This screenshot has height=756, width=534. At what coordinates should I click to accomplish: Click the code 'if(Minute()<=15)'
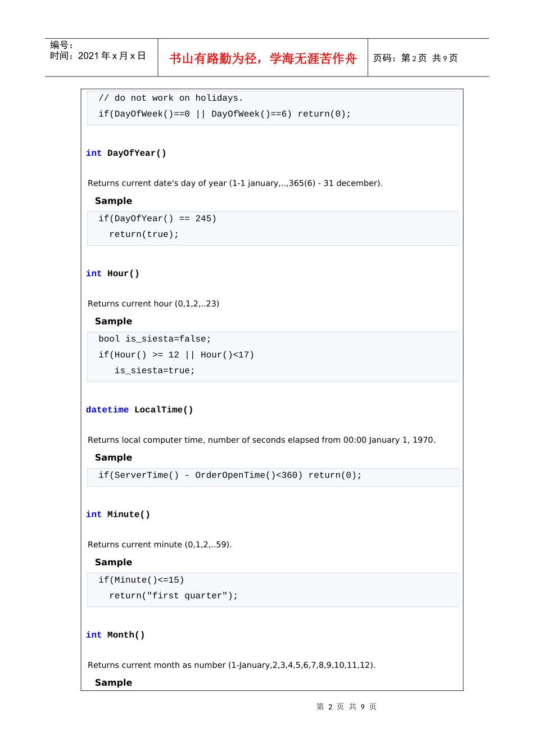click(141, 579)
